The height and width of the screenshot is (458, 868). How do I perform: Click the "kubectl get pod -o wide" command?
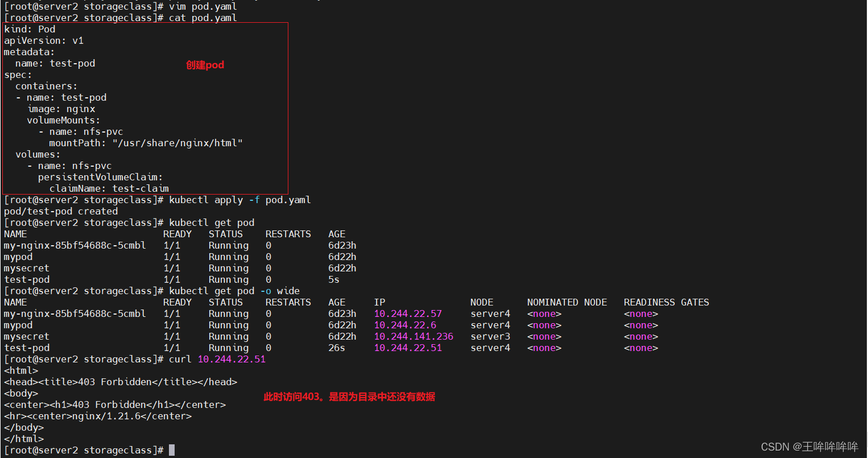click(234, 291)
